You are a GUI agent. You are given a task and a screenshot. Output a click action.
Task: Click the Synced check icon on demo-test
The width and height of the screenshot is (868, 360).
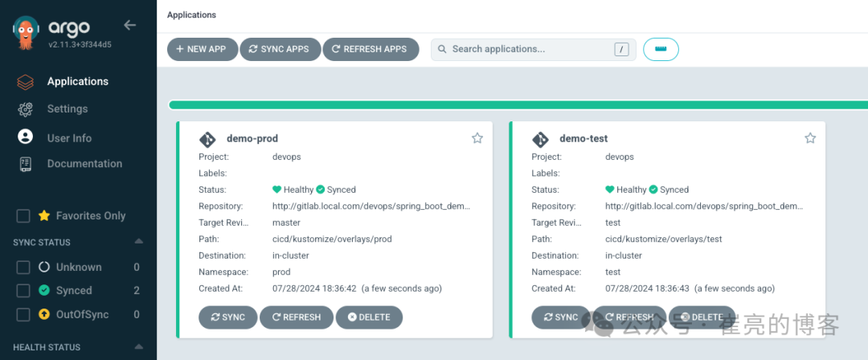[x=653, y=190]
